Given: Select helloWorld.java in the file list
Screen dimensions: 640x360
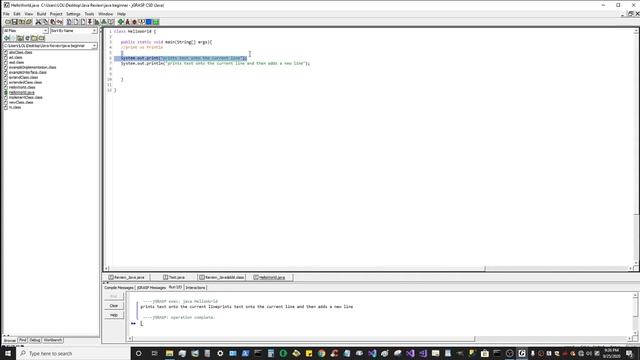Looking at the screenshot, I should point(22,92).
